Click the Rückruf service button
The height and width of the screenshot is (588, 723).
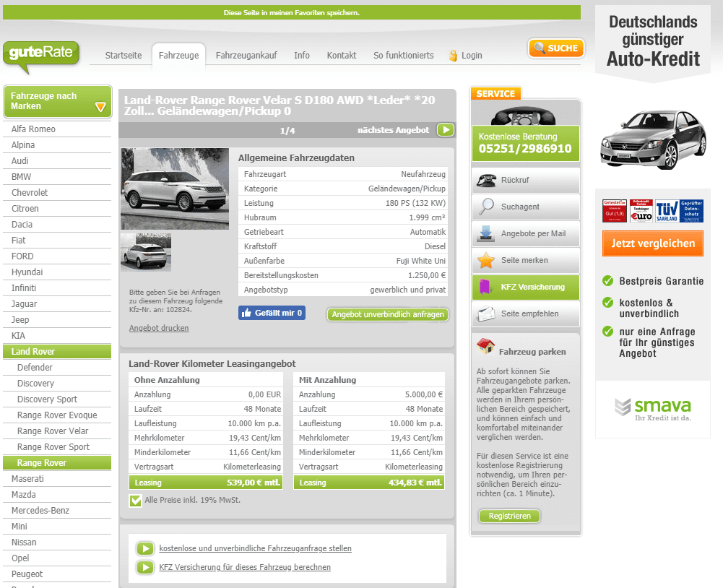526,181
